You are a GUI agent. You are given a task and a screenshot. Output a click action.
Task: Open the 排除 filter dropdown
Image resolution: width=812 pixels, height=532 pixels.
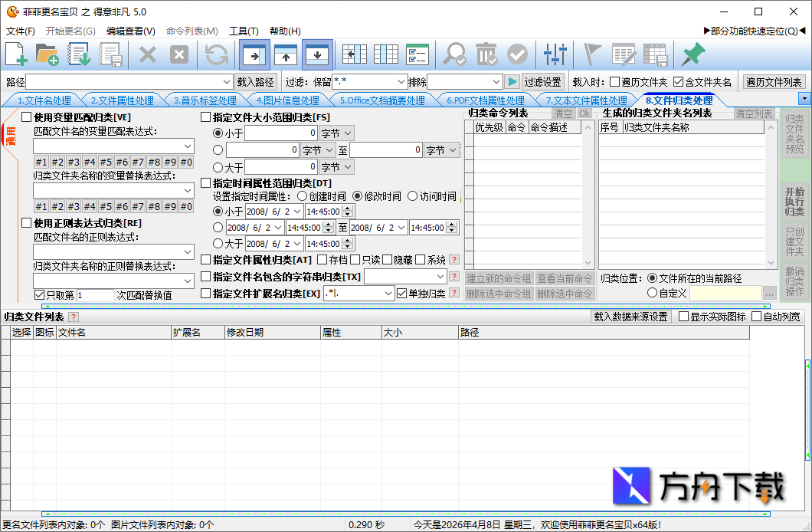coord(496,82)
